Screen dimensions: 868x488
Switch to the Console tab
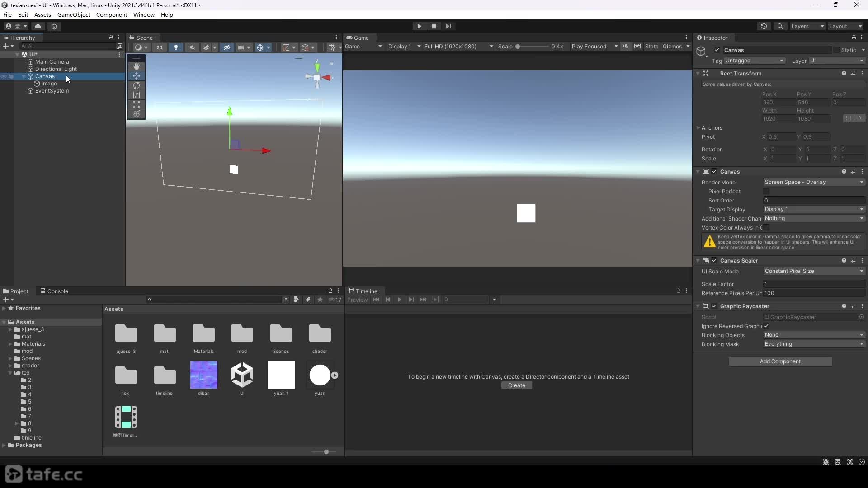54,291
